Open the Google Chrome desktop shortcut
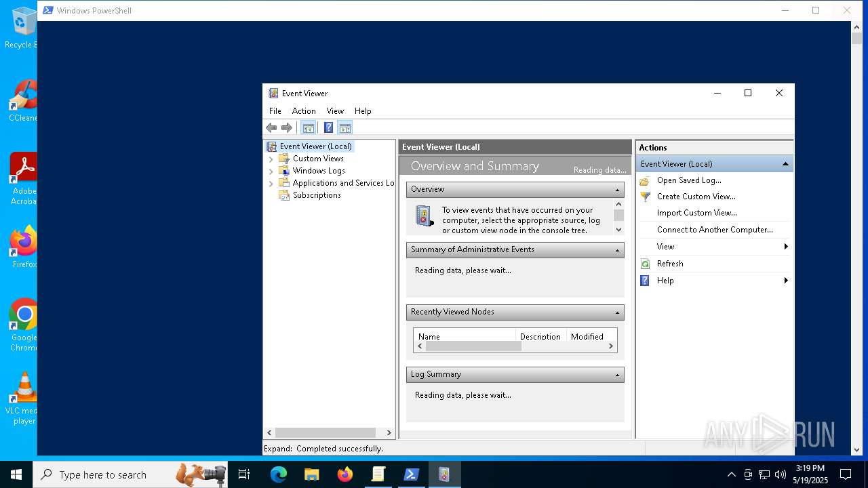 point(24,325)
